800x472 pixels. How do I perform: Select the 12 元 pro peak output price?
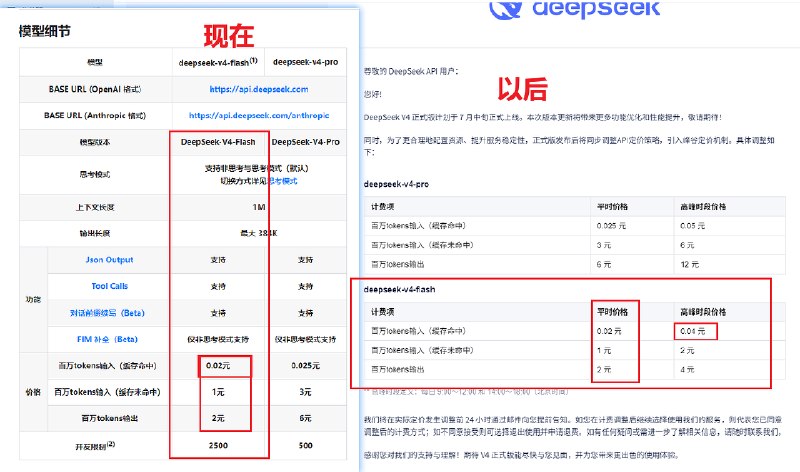[689, 264]
